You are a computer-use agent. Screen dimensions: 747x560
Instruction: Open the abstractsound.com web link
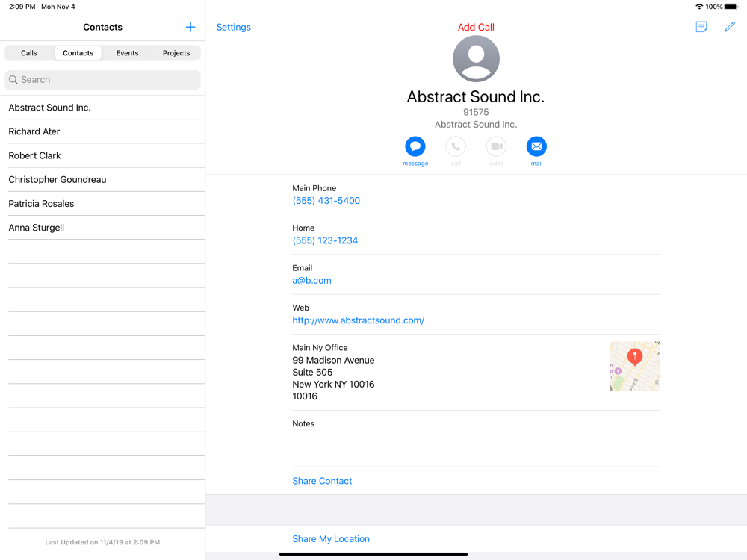[359, 320]
